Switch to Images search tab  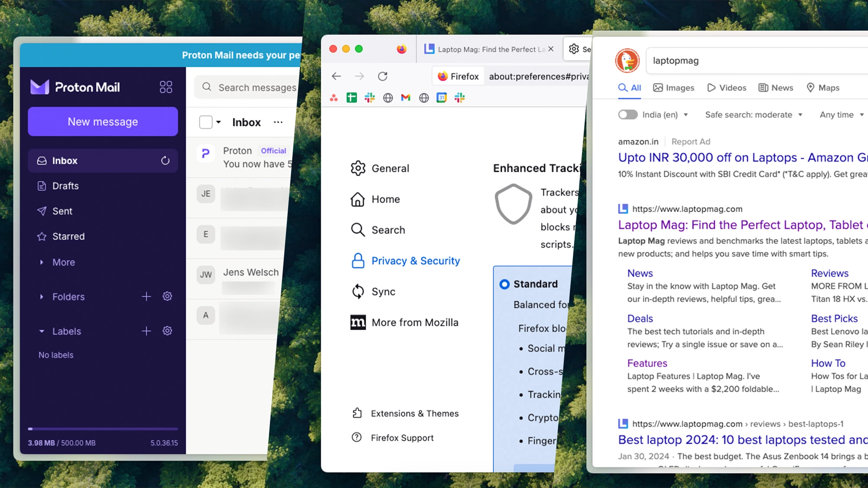(x=674, y=88)
